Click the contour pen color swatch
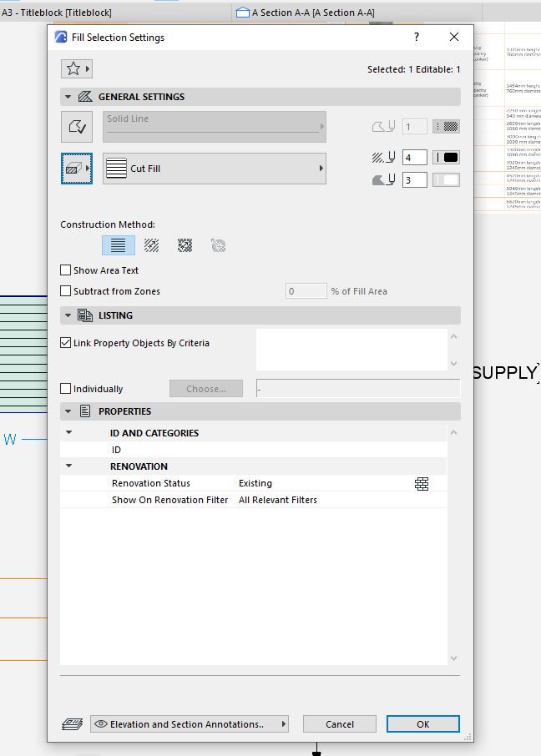This screenshot has width=541, height=756. point(446,126)
